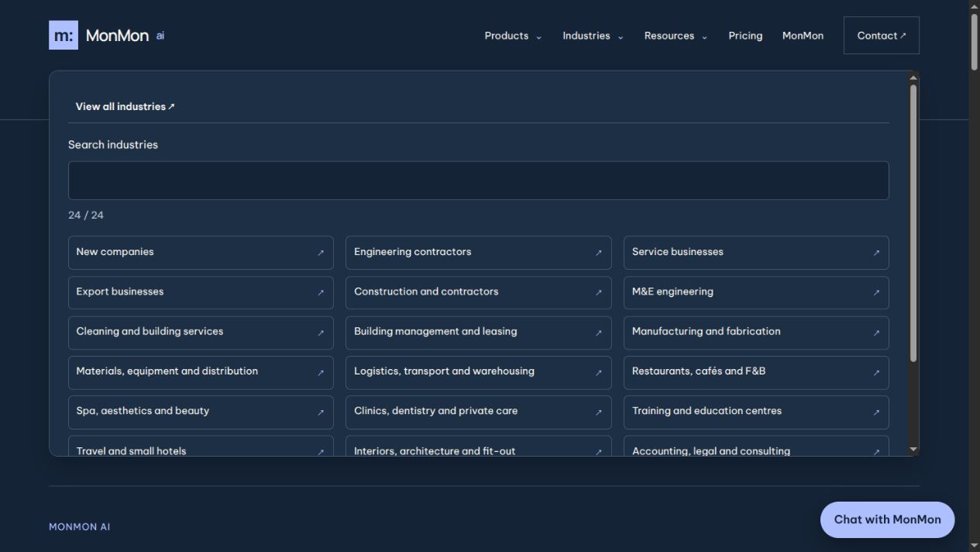Click industries panel scrollbar down arrow
Image resolution: width=980 pixels, height=552 pixels.
tap(913, 450)
